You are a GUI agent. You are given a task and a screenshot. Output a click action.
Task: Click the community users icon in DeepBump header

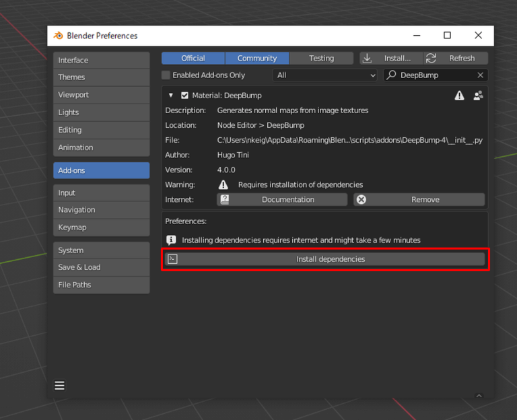[x=478, y=96]
